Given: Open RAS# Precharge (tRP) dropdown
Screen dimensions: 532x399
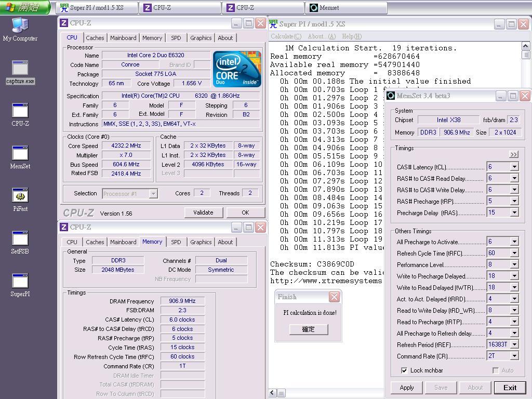Looking at the screenshot, I should [515, 201].
